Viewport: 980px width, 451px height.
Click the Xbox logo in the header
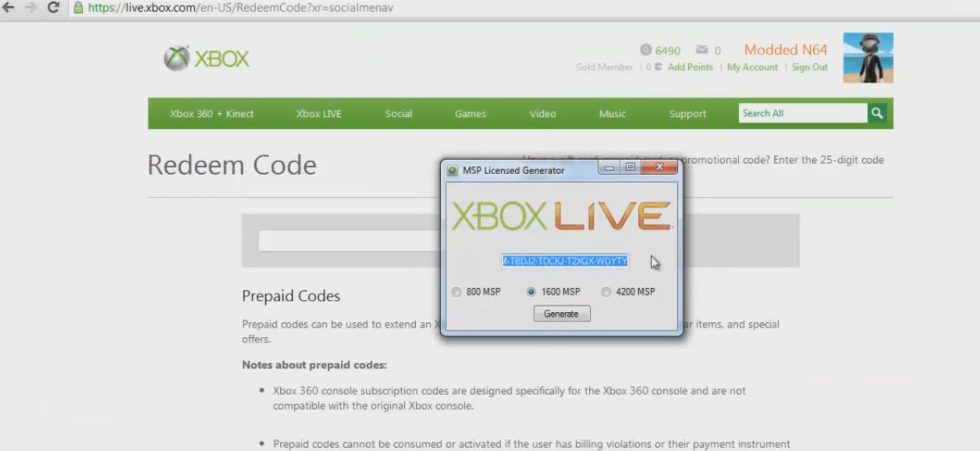pos(207,59)
